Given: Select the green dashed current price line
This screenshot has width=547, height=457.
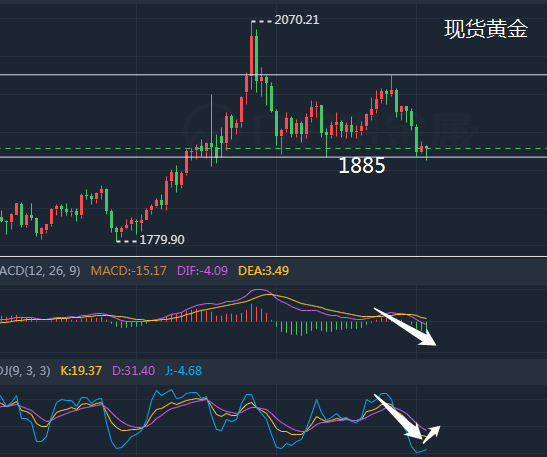Looking at the screenshot, I should pos(274,149).
